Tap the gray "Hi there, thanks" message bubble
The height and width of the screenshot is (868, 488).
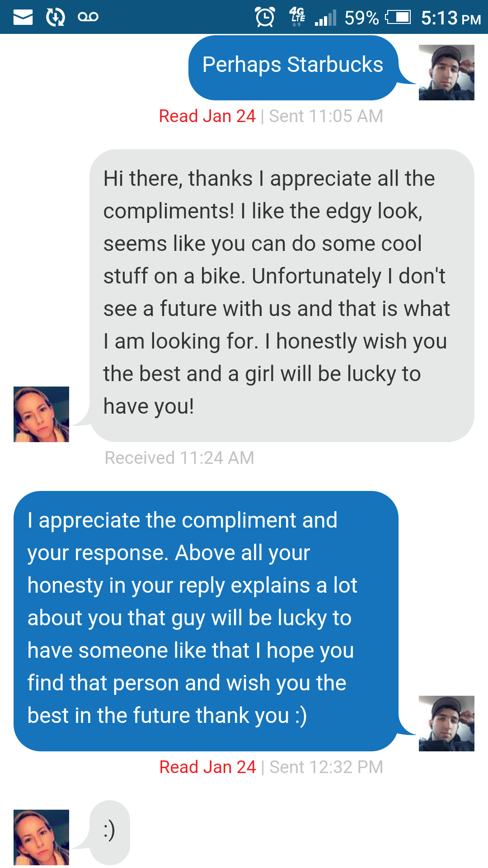coord(282,295)
